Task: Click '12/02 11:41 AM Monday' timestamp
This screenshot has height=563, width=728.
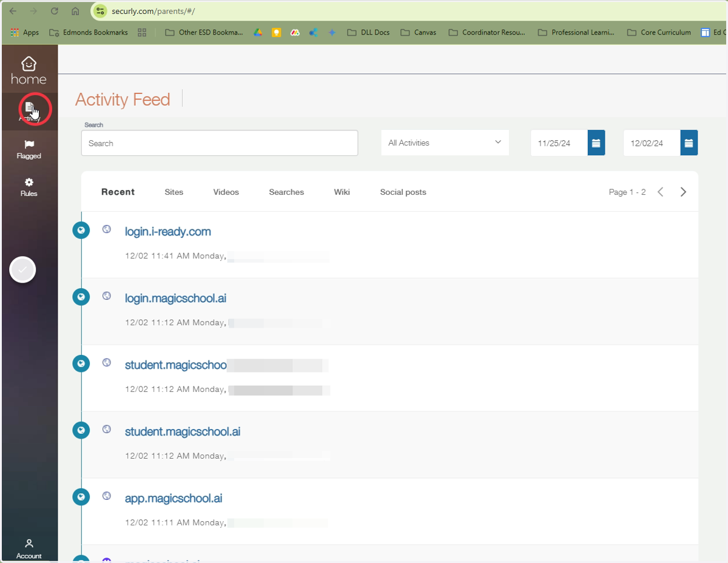Action: pos(175,256)
